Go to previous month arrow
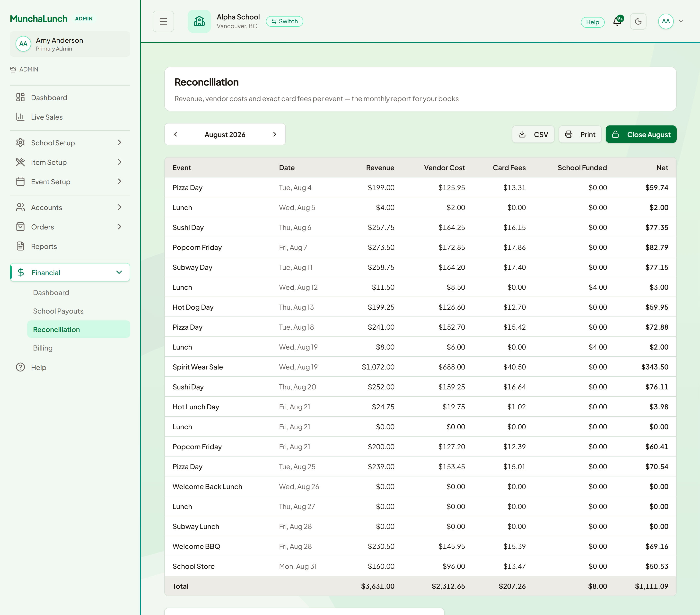The image size is (700, 615). click(176, 134)
